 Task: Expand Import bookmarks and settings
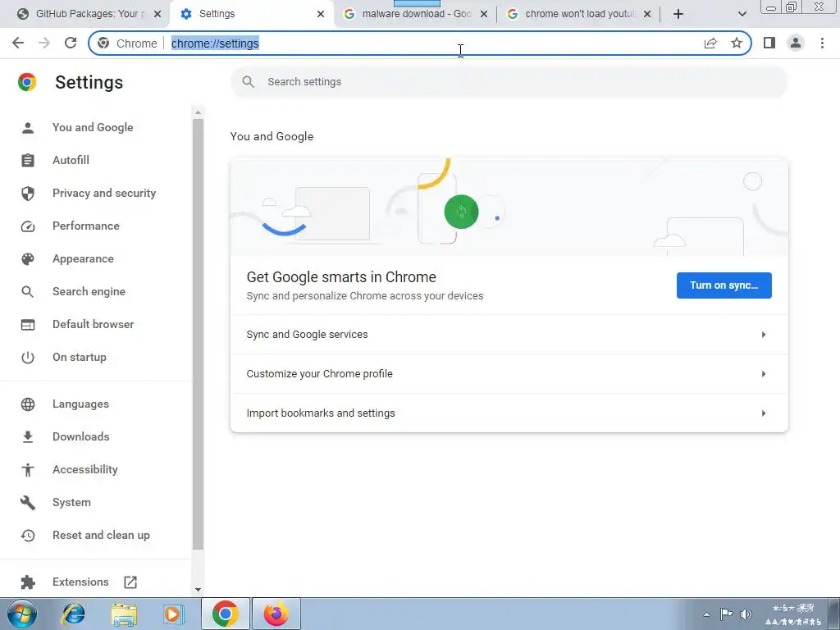pyautogui.click(x=509, y=413)
